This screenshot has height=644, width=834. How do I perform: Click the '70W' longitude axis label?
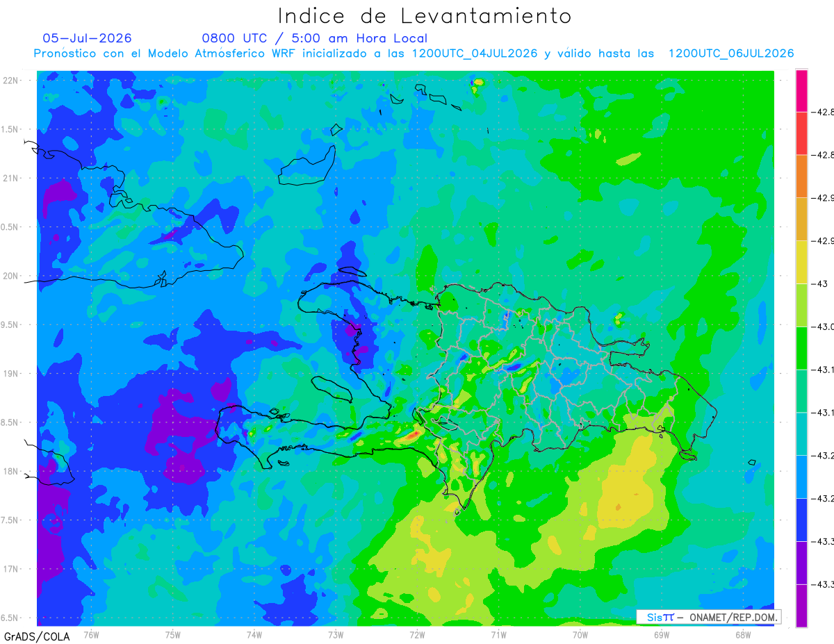580,634
